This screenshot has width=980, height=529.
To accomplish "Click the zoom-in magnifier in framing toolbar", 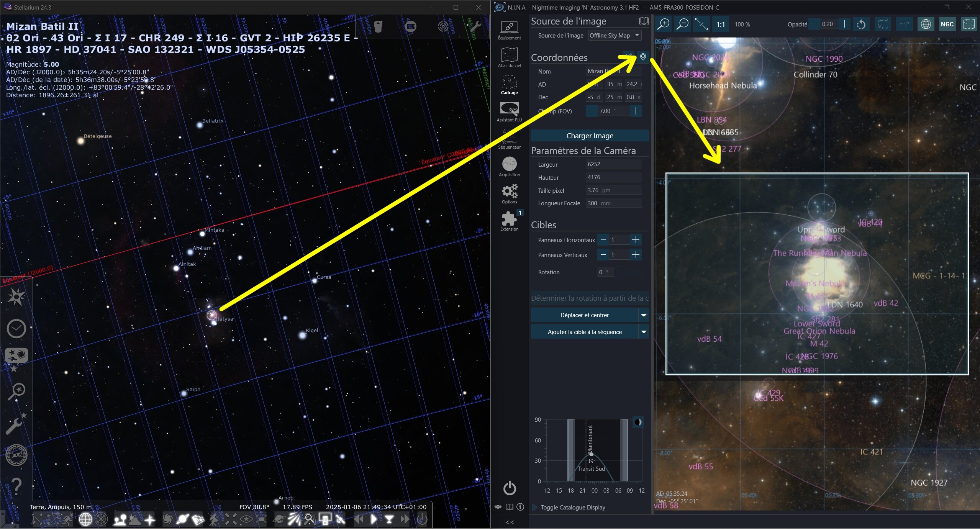I will pos(663,24).
